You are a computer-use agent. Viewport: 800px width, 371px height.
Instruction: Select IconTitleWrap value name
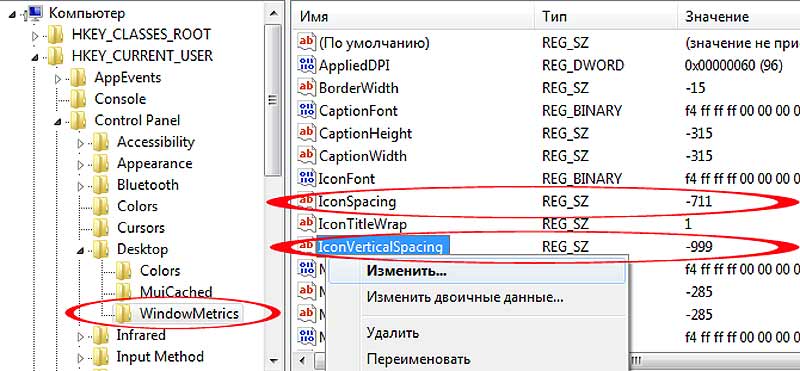click(x=363, y=224)
